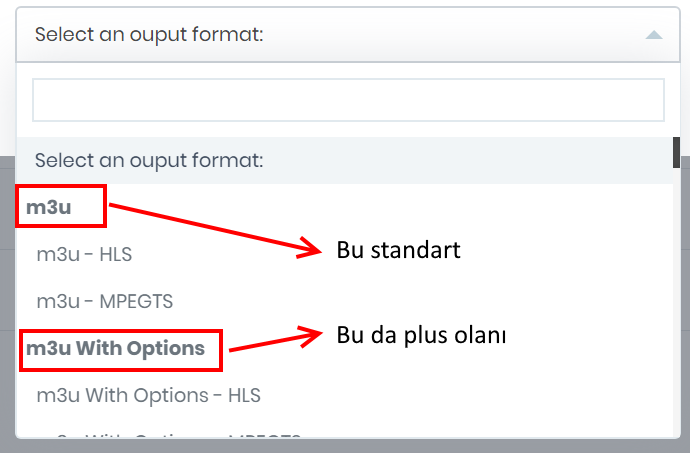Image resolution: width=690 pixels, height=453 pixels.
Task: Click the bold 'm3u With Options' group header
Action: [x=116, y=348]
